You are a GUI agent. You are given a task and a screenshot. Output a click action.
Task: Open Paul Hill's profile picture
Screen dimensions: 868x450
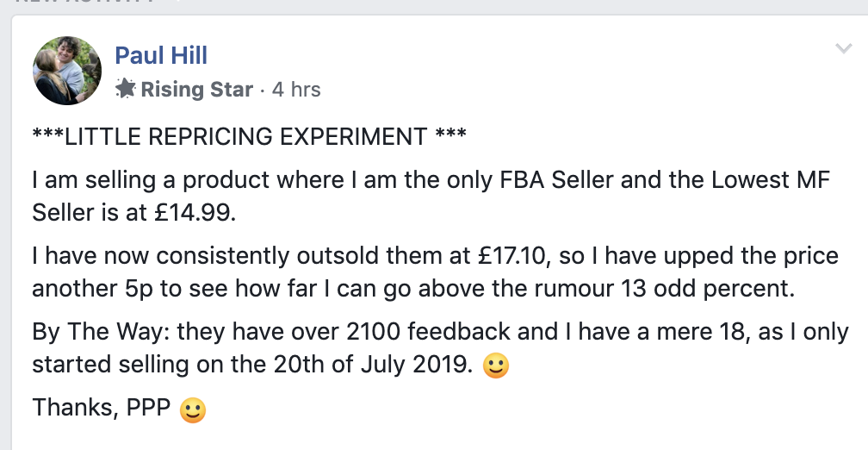click(x=67, y=71)
